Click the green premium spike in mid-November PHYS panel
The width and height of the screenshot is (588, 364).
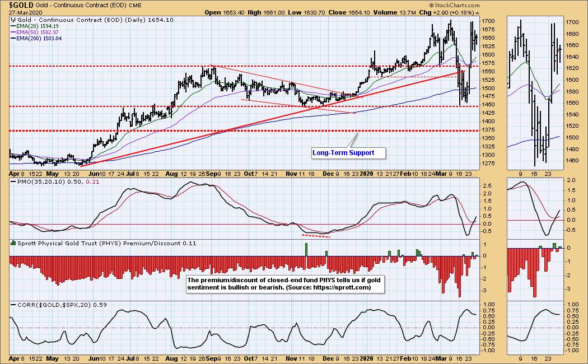click(x=306, y=250)
